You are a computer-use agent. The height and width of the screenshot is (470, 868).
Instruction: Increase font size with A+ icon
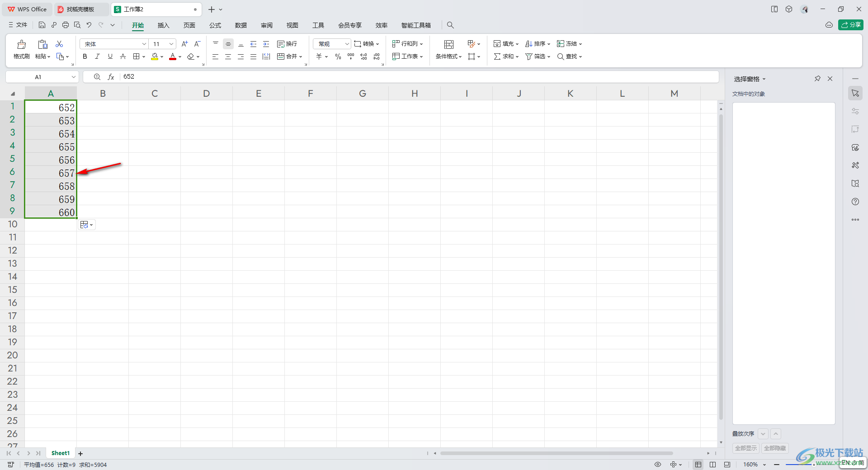[184, 44]
